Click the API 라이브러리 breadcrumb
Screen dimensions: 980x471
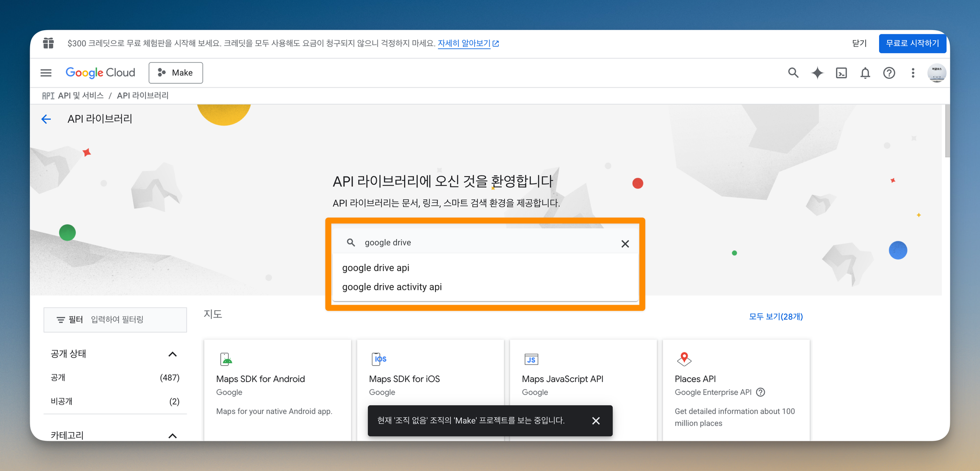[143, 96]
